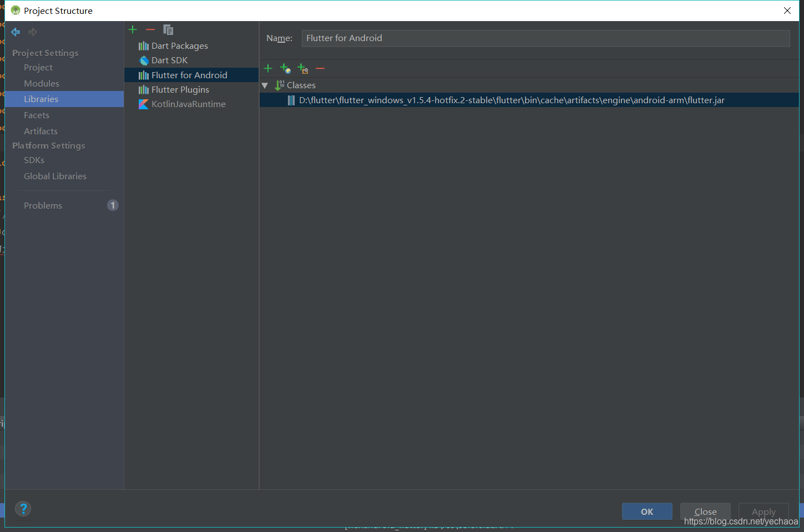This screenshot has width=804, height=532.
Task: Click the Close button
Action: [x=705, y=511]
